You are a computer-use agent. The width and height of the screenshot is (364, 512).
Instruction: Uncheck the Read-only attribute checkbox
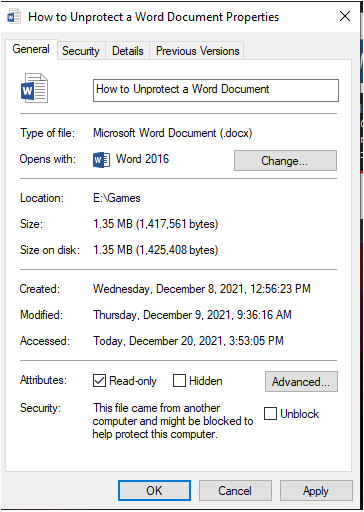[99, 381]
